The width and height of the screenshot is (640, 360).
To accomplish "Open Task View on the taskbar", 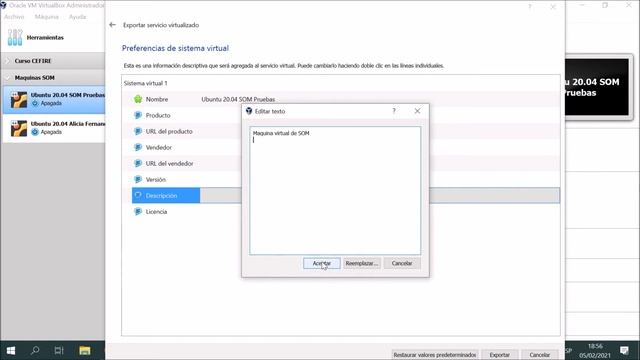I will coord(59,351).
